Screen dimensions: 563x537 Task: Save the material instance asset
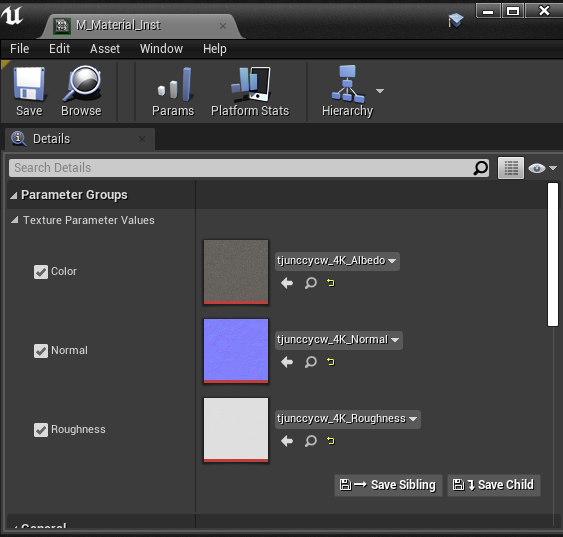tap(29, 92)
